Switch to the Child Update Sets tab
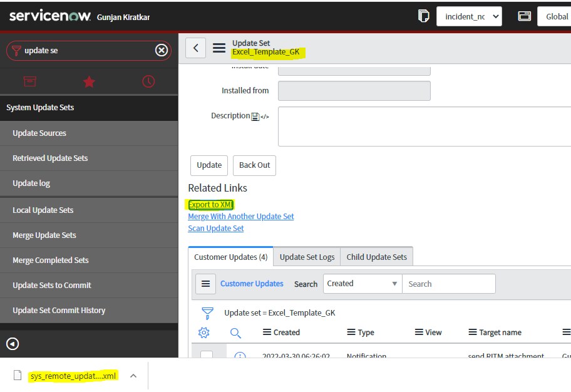This screenshot has width=571, height=392. tap(376, 257)
